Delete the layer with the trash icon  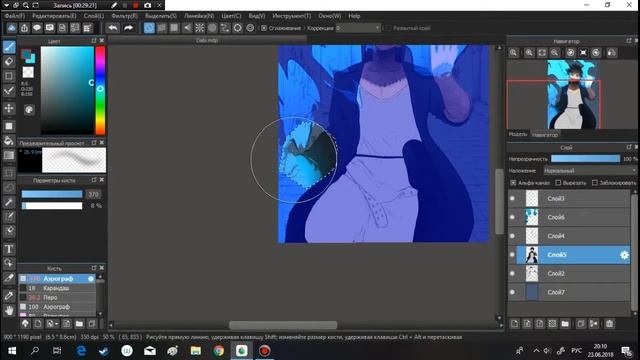(x=609, y=324)
